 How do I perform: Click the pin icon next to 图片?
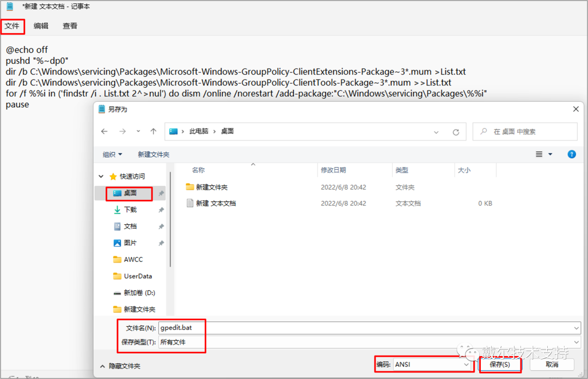tap(161, 243)
